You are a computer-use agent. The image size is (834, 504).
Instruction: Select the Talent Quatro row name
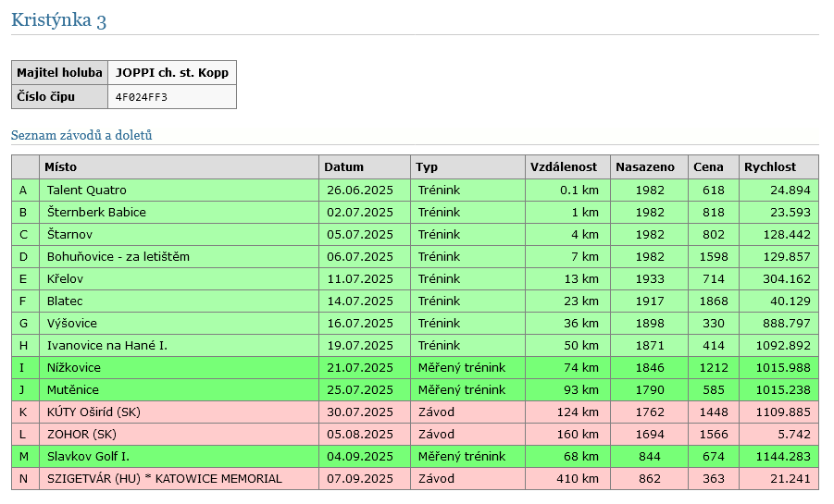tap(87, 191)
